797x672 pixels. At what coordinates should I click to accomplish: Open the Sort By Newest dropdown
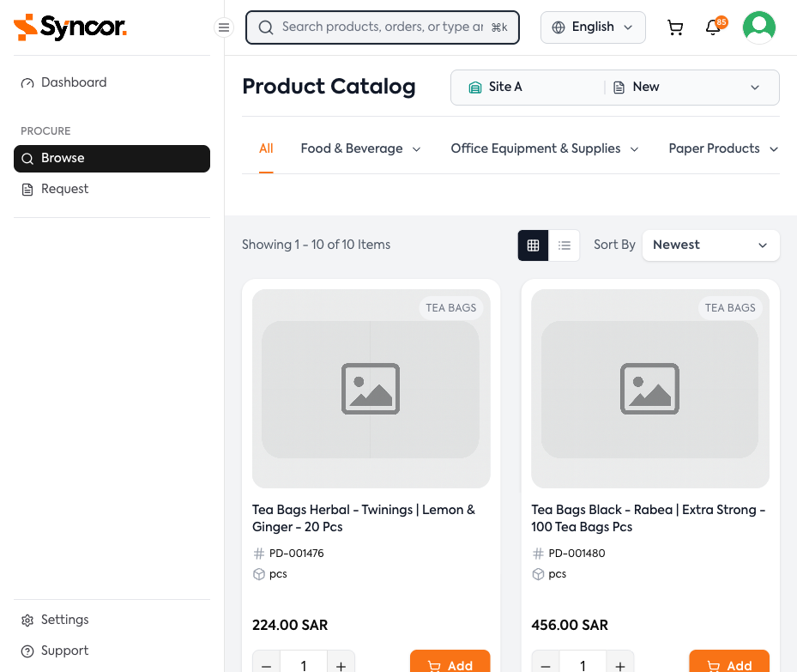coord(710,245)
